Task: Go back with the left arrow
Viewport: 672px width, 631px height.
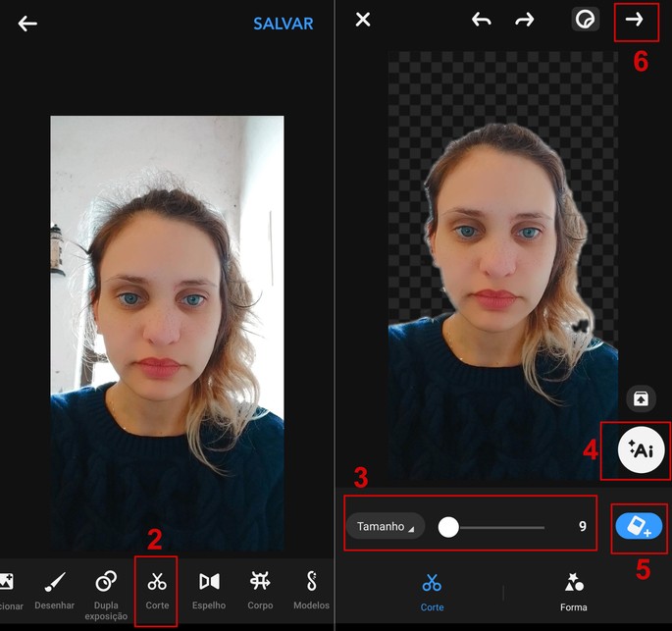Action: pos(27,24)
